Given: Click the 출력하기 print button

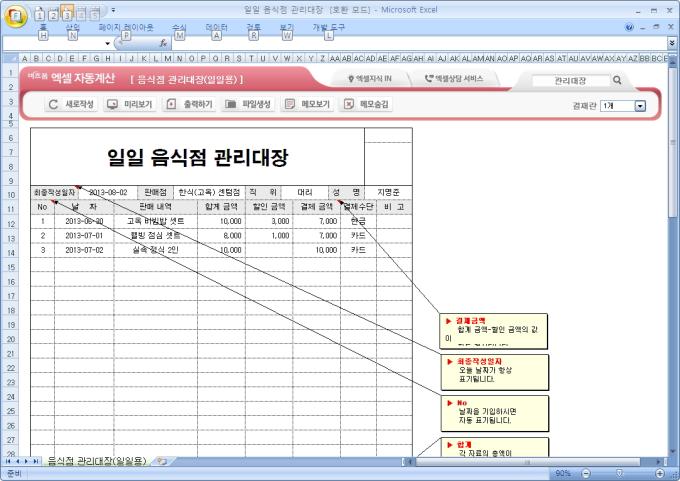Looking at the screenshot, I should tap(189, 104).
